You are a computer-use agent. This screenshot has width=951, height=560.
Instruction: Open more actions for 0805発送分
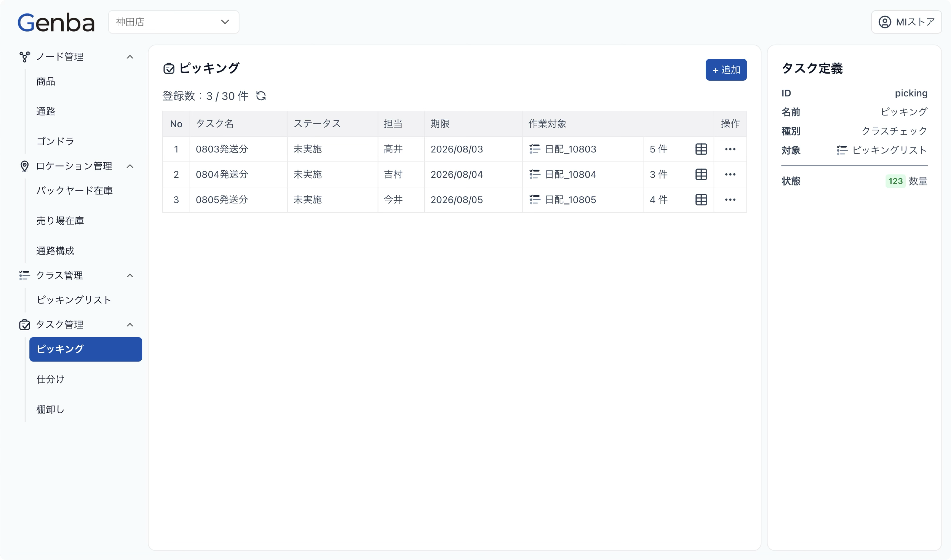coord(730,200)
